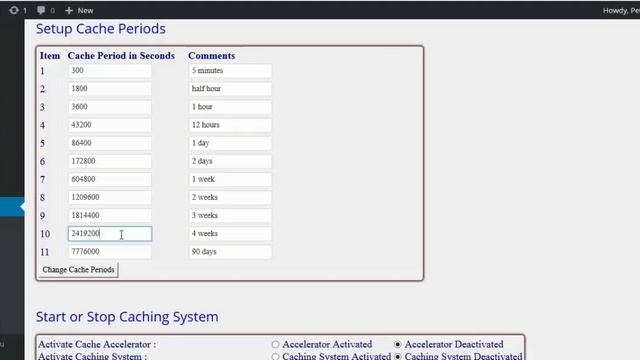Click the comment field '5 minutes'
The width and height of the screenshot is (640, 360).
pyautogui.click(x=230, y=71)
